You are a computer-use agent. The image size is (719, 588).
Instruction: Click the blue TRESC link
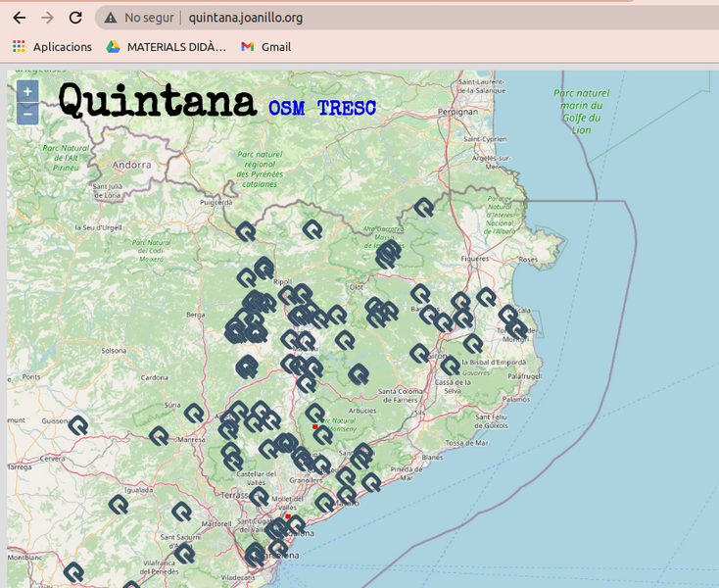click(347, 107)
